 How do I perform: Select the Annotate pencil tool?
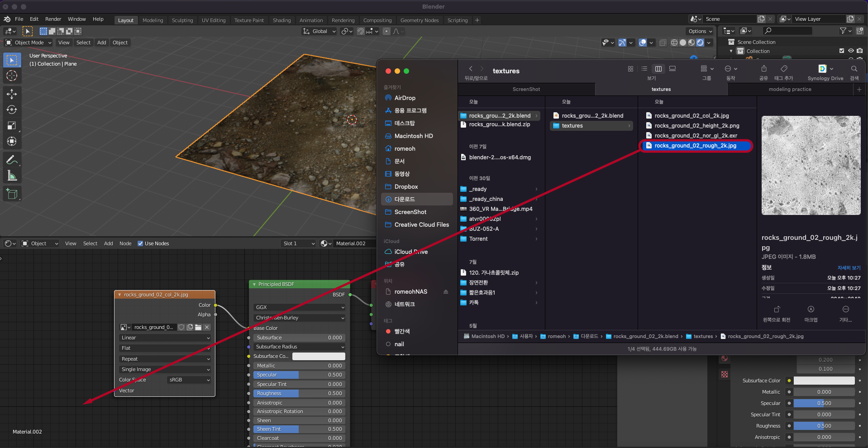tap(12, 160)
